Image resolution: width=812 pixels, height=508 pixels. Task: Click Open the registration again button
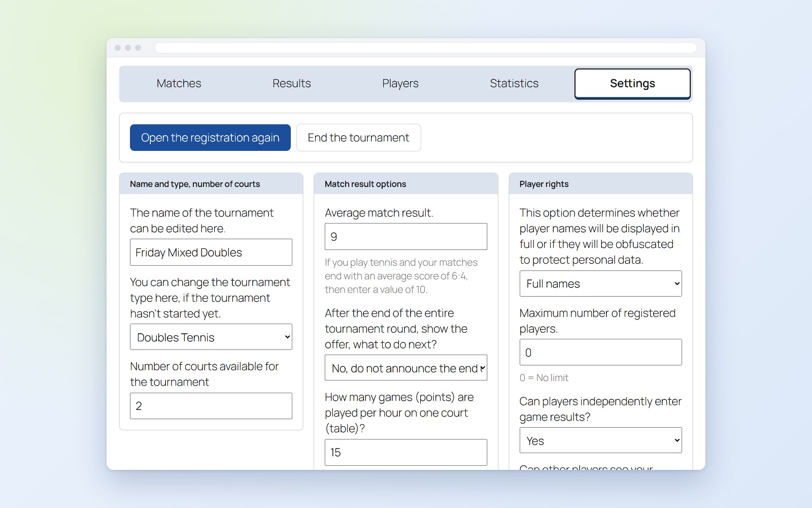coord(210,138)
